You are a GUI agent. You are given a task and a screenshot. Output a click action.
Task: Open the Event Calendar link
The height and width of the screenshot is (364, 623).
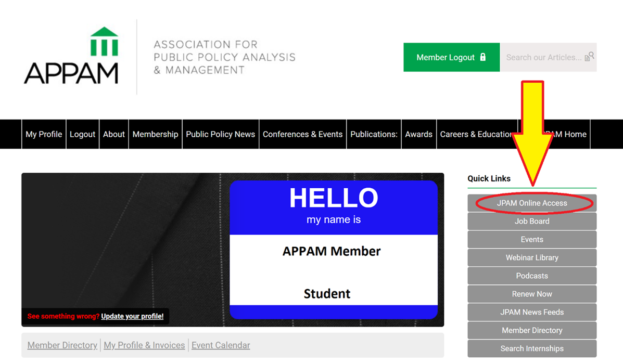pyautogui.click(x=221, y=345)
